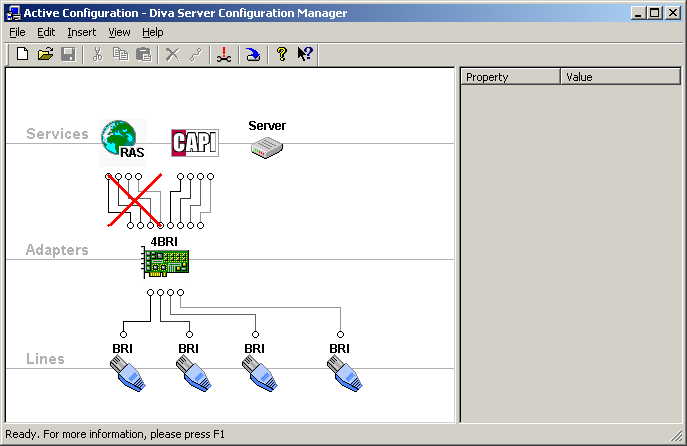Click the Ready status bar message
Image resolution: width=687 pixels, height=446 pixels.
(115, 434)
